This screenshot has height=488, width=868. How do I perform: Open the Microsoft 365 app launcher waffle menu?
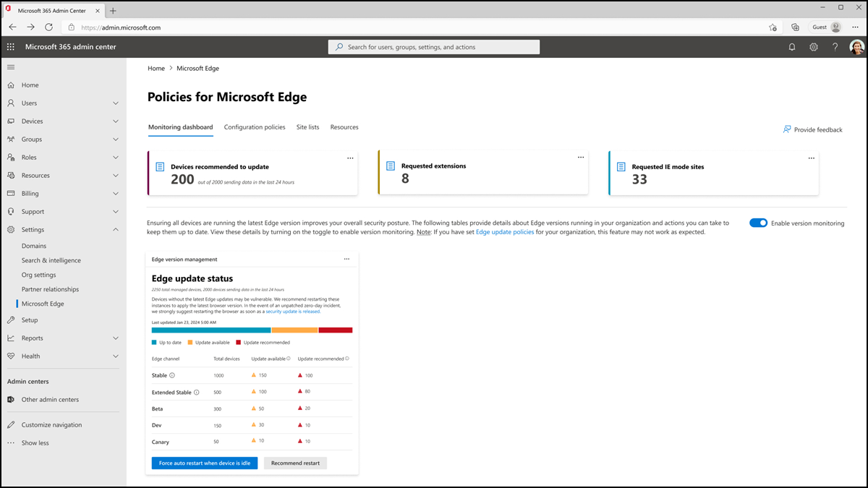pos(10,46)
